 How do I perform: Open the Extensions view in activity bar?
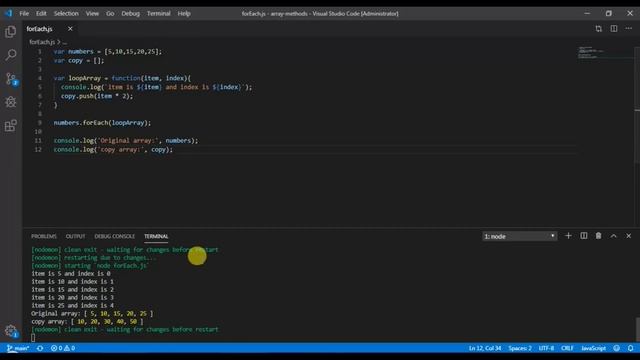[x=11, y=125]
